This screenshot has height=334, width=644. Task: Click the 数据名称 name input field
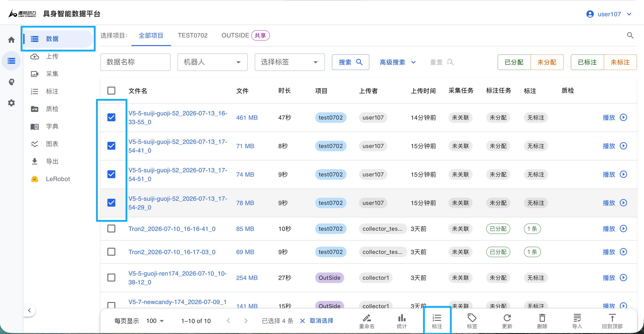pos(135,62)
